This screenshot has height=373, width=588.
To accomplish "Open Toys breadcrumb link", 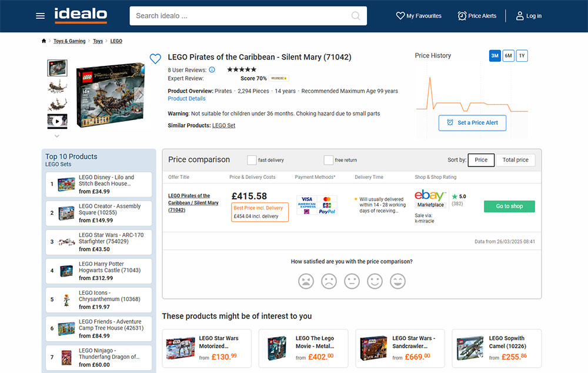I will 98,41.
